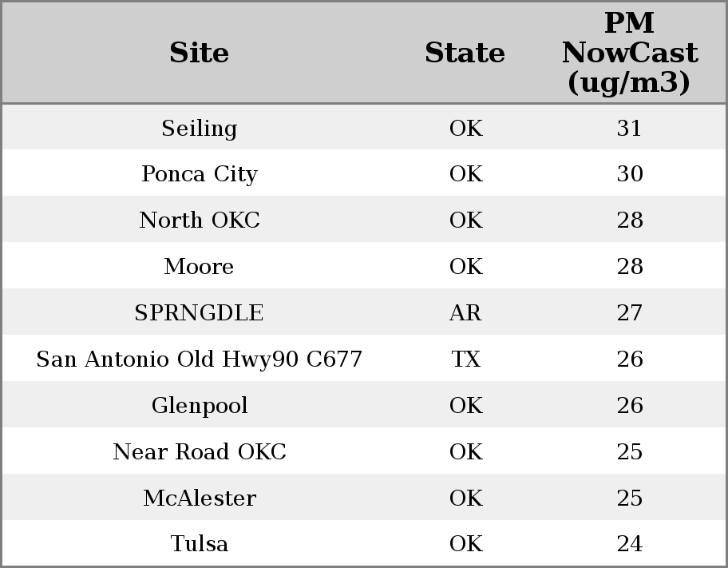Select Seiling's PM value 31
This screenshot has width=728, height=568.
tap(629, 128)
